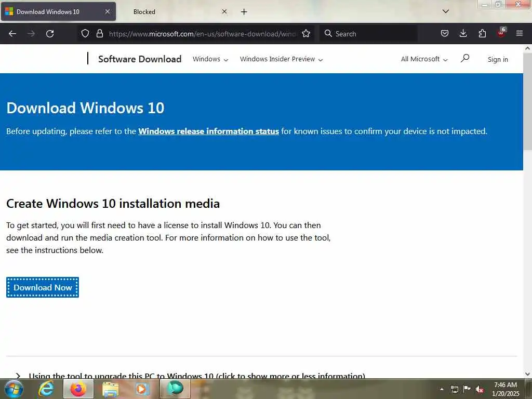The height and width of the screenshot is (399, 532).
Task: Open the Firefox downloads panel
Action: tap(463, 33)
